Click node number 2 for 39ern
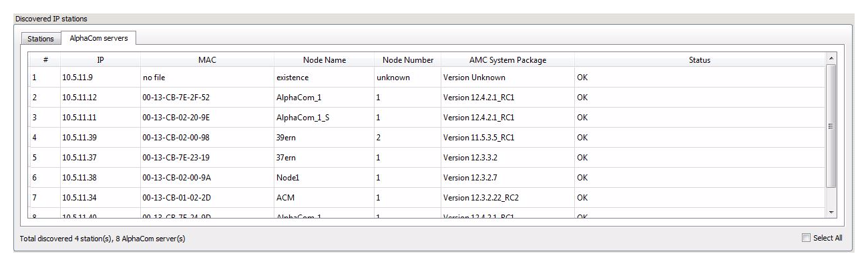Viewport: 868px width, 266px height. (x=408, y=138)
